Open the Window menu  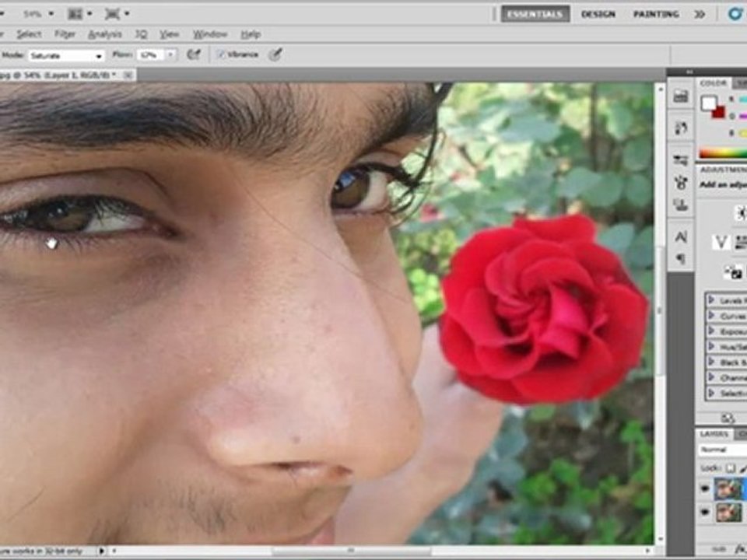tap(209, 34)
